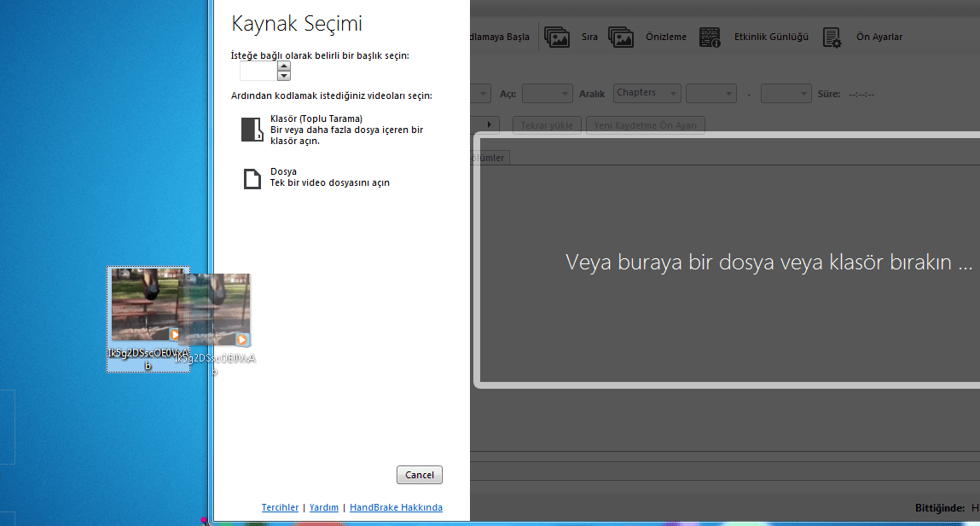This screenshot has width=980, height=526.
Task: Click the file drop zone area
Action: click(x=727, y=261)
